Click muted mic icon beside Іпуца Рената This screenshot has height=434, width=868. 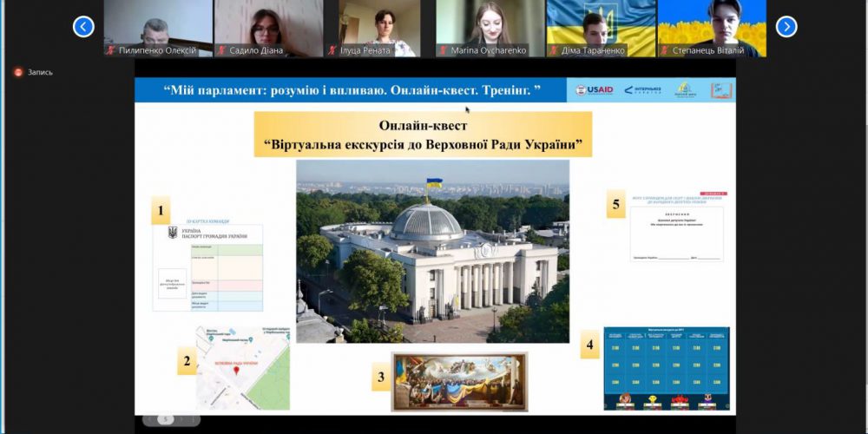coord(332,50)
